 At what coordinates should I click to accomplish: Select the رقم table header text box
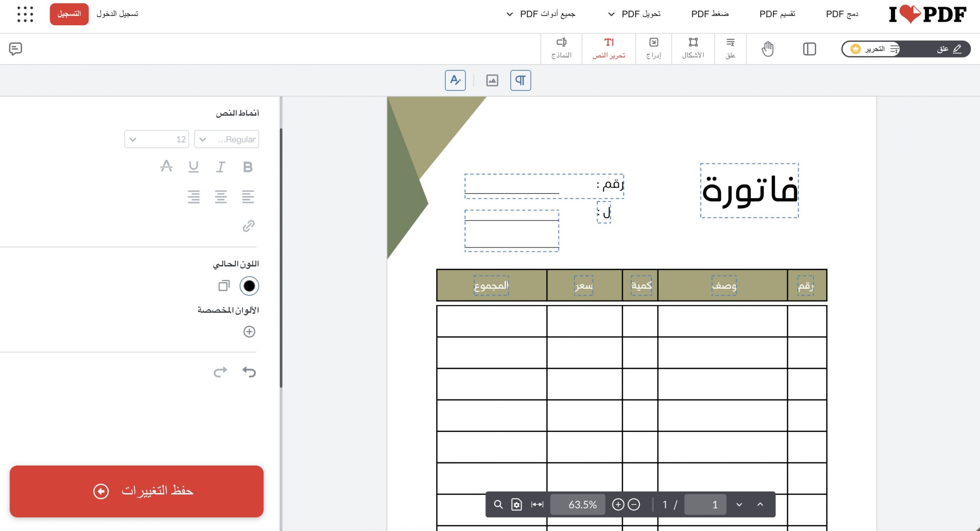[x=806, y=286]
